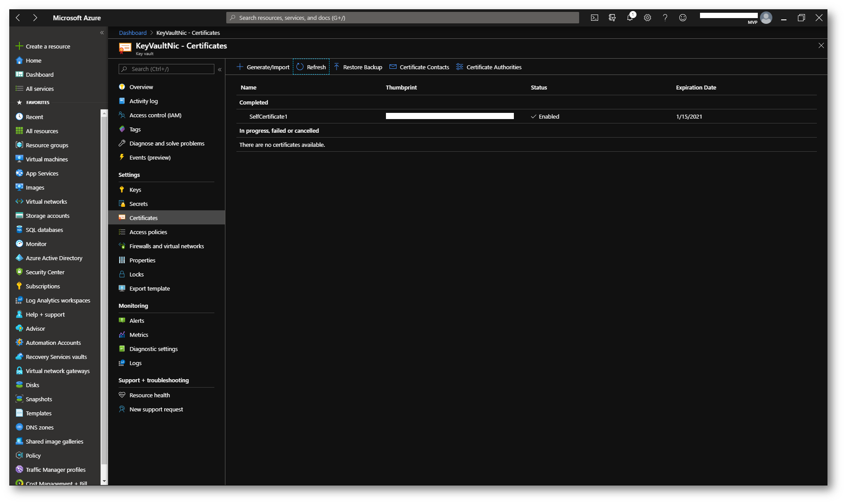Click the Traffic Manager profiles icon
846x504 pixels.
(19, 470)
